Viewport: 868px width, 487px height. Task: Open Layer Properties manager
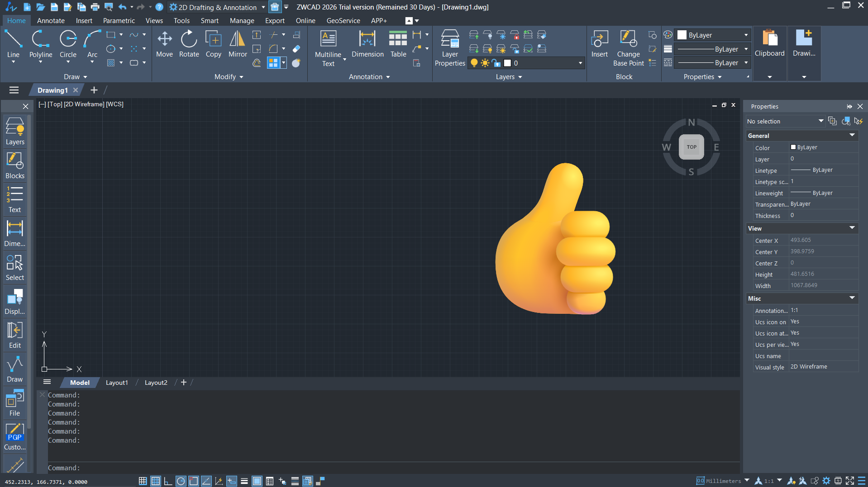coord(450,48)
